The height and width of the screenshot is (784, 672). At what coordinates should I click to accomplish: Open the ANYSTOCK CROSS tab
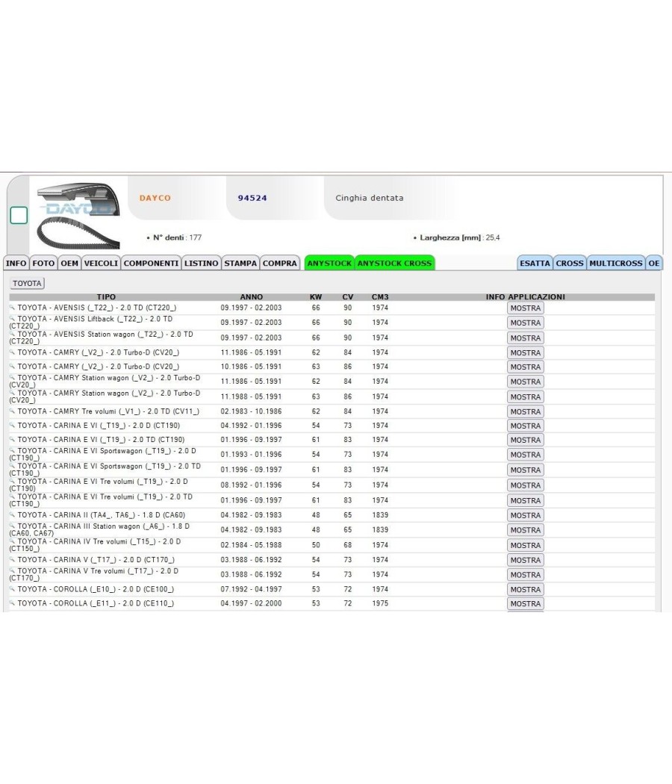click(x=394, y=263)
